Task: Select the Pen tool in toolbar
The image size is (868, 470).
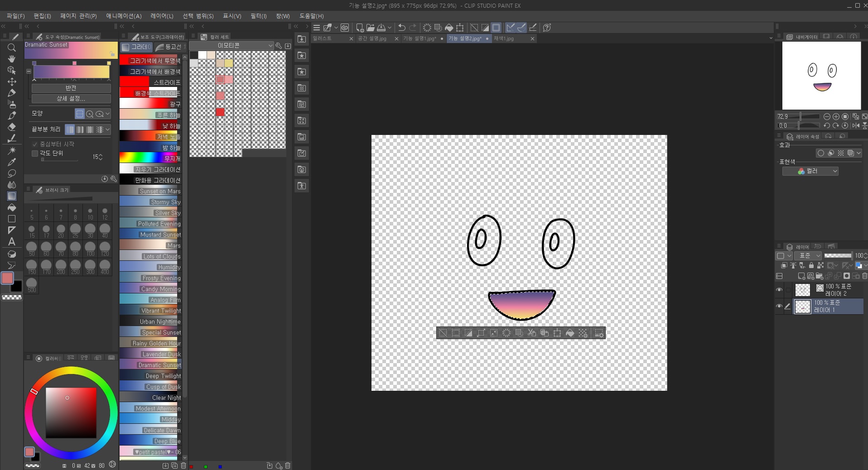Action: 12,93
